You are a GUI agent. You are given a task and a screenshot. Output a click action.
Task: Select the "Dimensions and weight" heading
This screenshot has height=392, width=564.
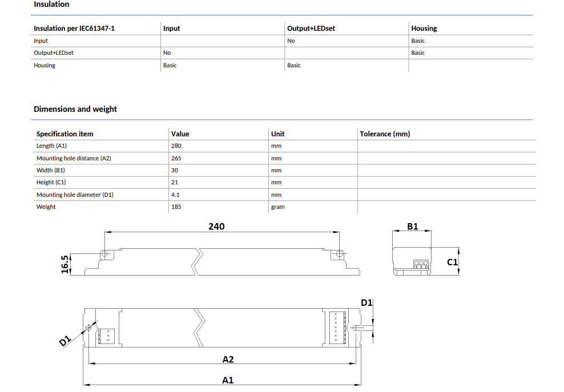pyautogui.click(x=75, y=109)
